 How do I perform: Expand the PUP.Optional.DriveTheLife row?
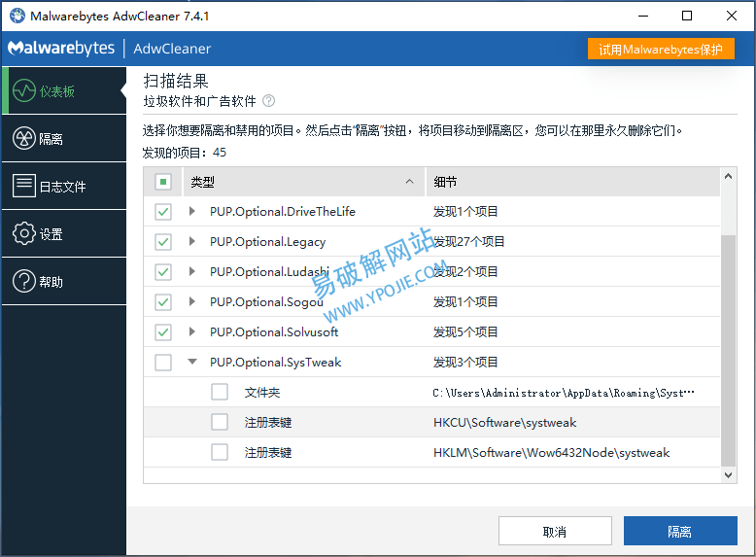point(191,211)
